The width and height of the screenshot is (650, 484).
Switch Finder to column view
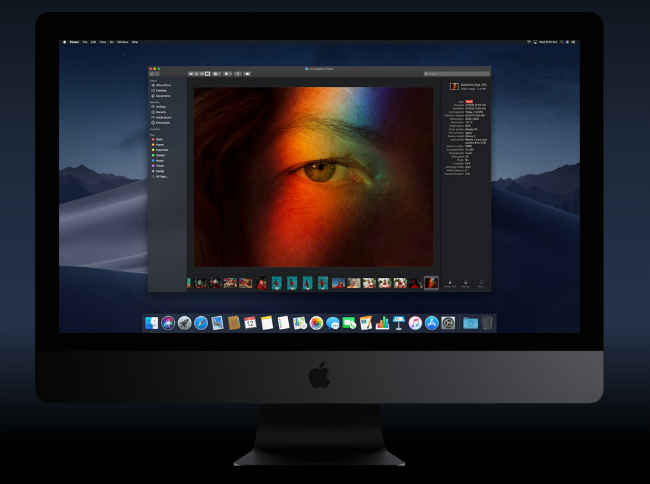coord(202,74)
